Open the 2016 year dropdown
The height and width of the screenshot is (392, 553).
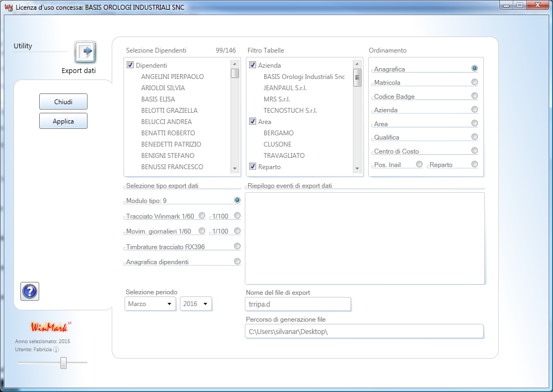click(x=196, y=304)
